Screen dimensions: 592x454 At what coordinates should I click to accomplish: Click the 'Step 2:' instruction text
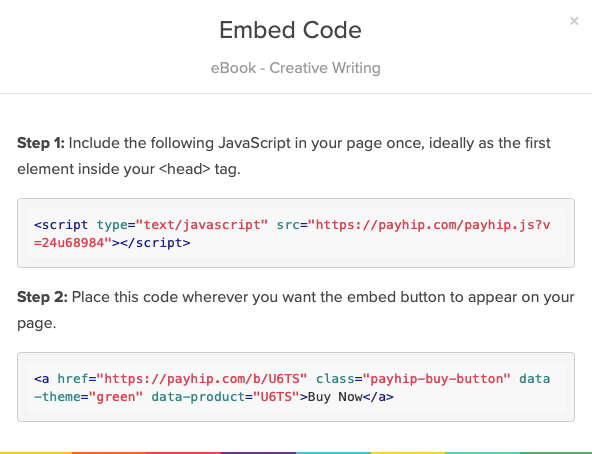pos(296,310)
